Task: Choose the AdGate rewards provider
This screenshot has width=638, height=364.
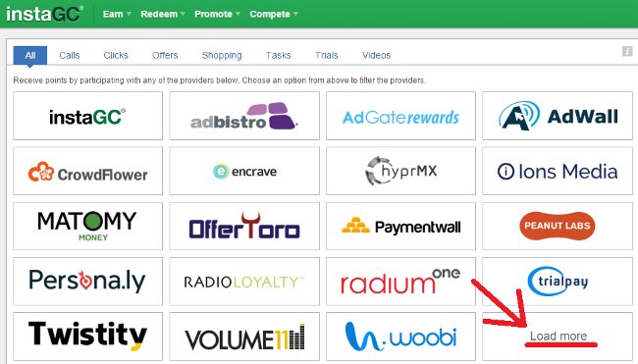Action: click(400, 116)
